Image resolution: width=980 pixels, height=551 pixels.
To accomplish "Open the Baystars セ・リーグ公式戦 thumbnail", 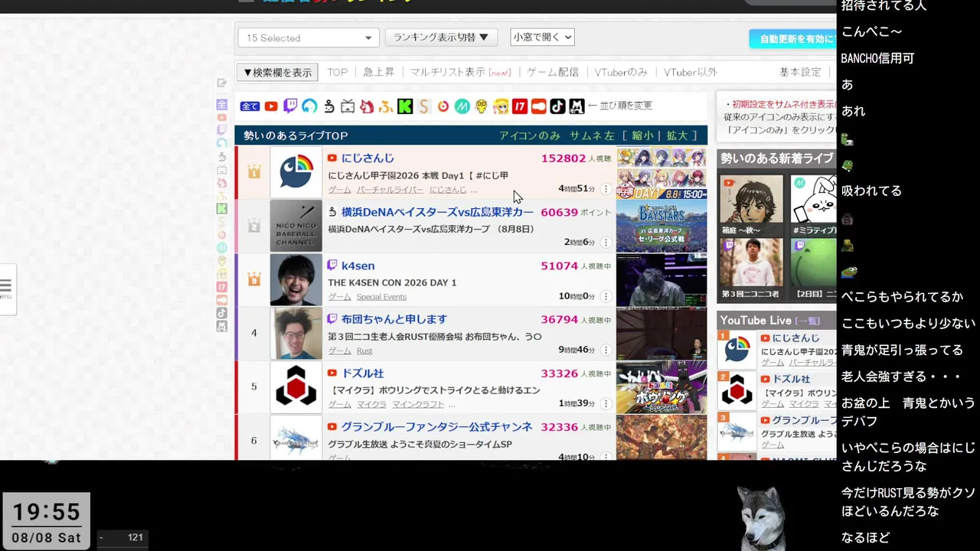I will tap(661, 227).
